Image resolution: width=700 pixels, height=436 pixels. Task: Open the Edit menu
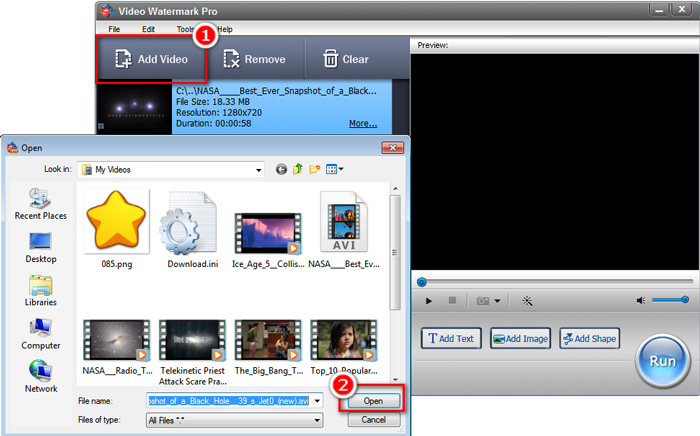(x=148, y=29)
